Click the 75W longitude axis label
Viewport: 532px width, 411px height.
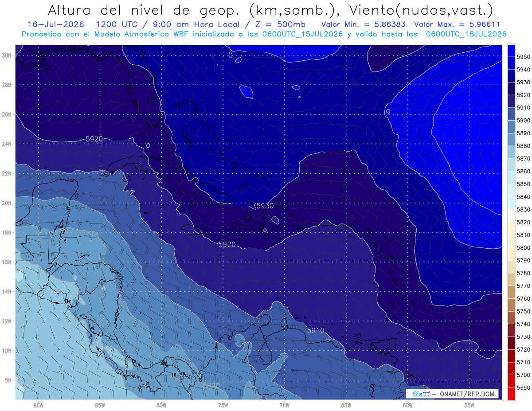(223, 406)
